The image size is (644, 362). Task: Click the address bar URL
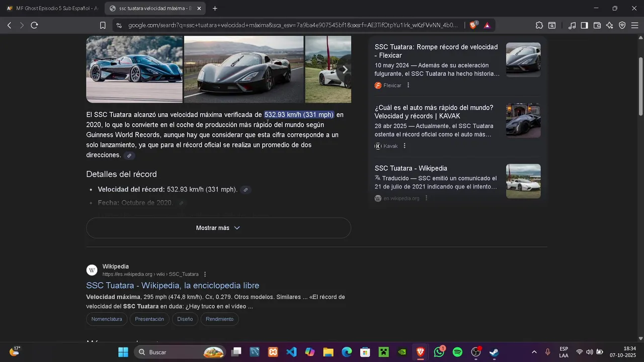coord(293,25)
